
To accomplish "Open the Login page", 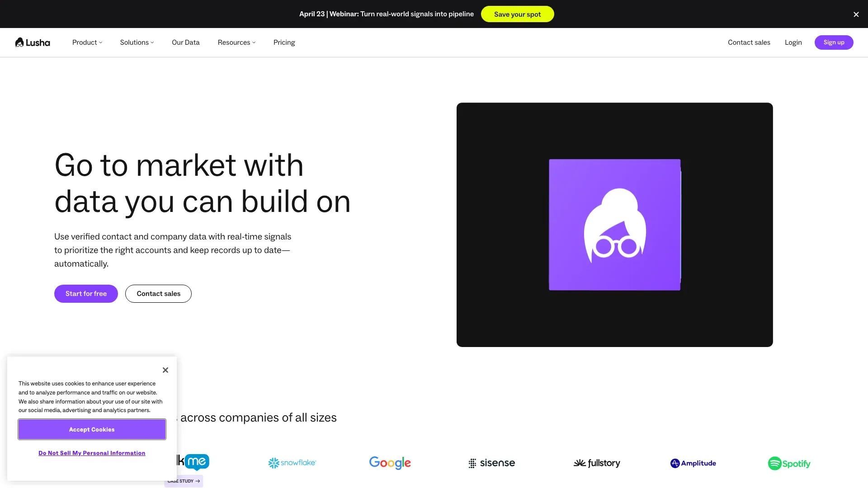I will click(793, 42).
